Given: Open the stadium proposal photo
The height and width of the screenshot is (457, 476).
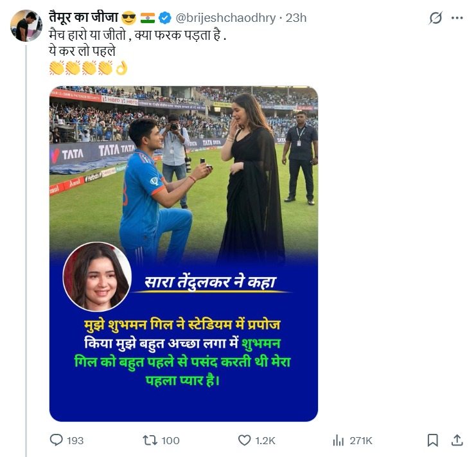Looking at the screenshot, I should 184,174.
